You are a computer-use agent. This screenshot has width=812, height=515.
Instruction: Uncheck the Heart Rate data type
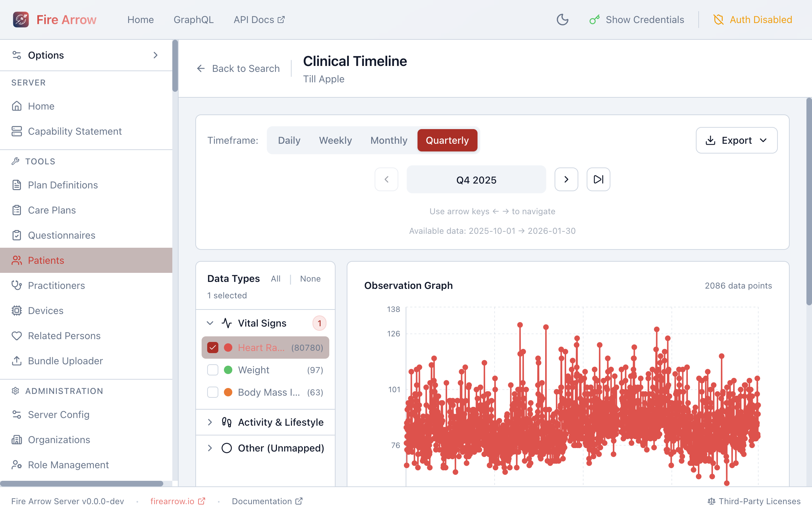(x=213, y=348)
